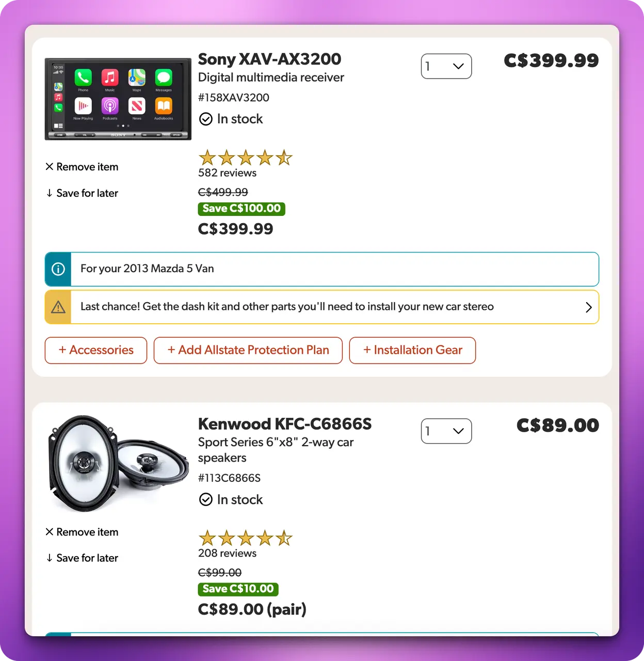Viewport: 644px width, 661px height.
Task: Click the down arrow icon to save the Kenwood speakers
Action: (x=50, y=558)
